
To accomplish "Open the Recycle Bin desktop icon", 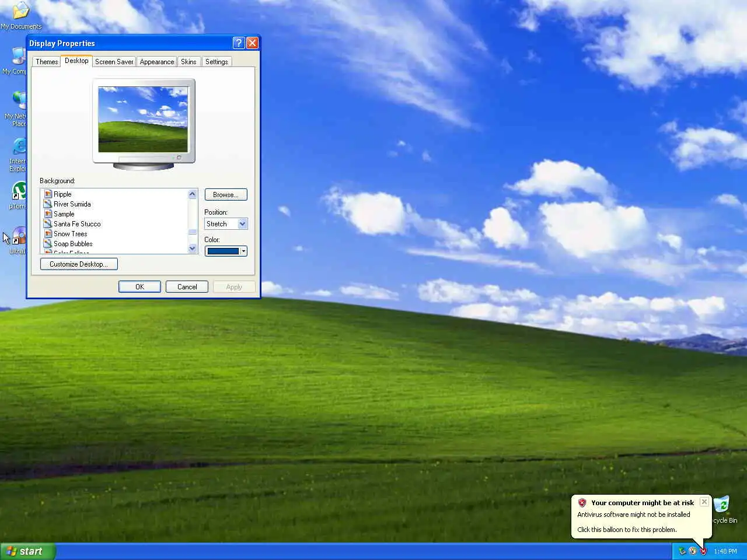I will (x=722, y=505).
